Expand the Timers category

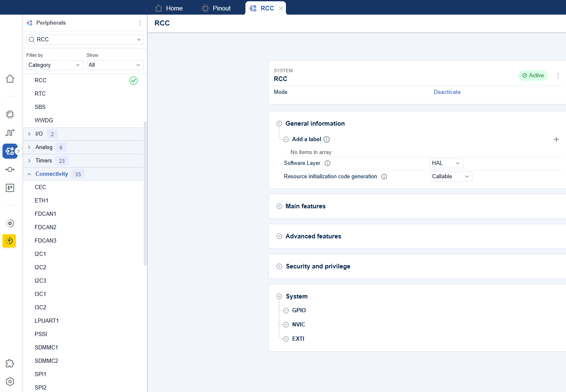[x=29, y=161]
